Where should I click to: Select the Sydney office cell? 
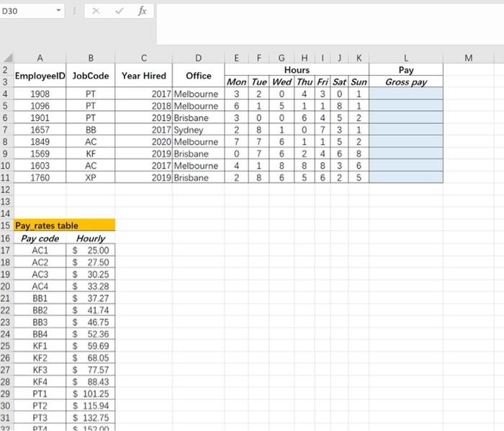(198, 130)
